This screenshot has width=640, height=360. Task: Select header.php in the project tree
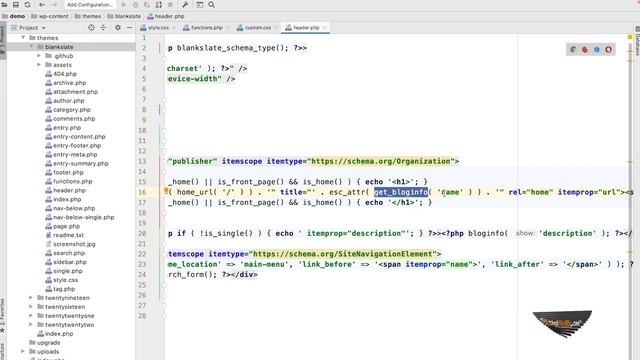[66, 190]
